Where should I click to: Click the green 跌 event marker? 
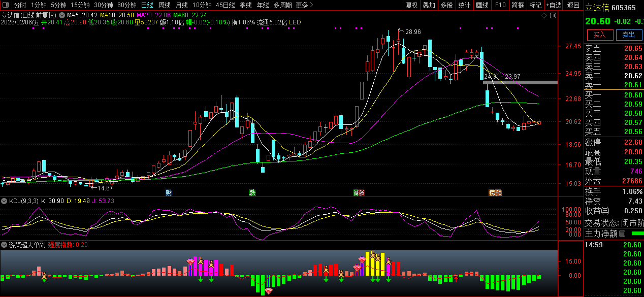click(x=252, y=193)
